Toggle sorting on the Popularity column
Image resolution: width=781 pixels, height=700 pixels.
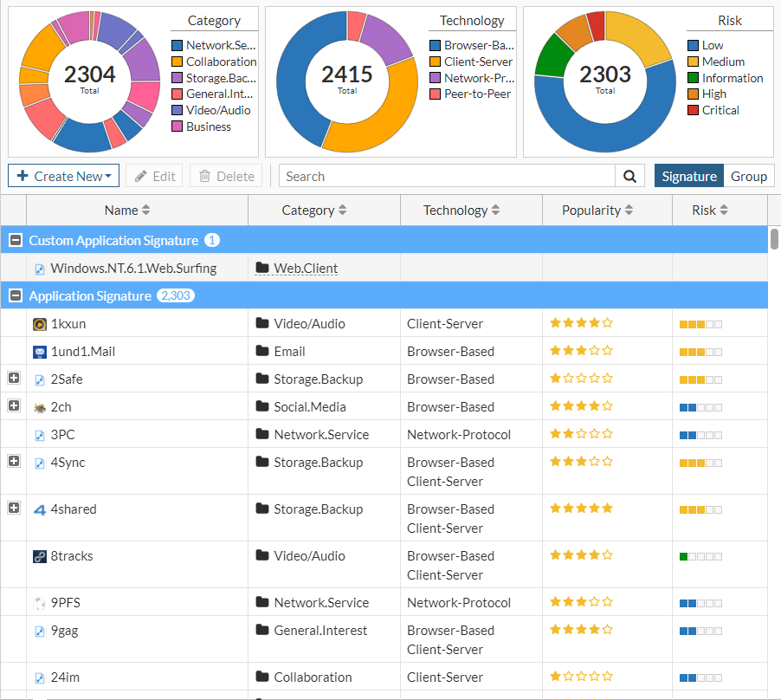[607, 210]
